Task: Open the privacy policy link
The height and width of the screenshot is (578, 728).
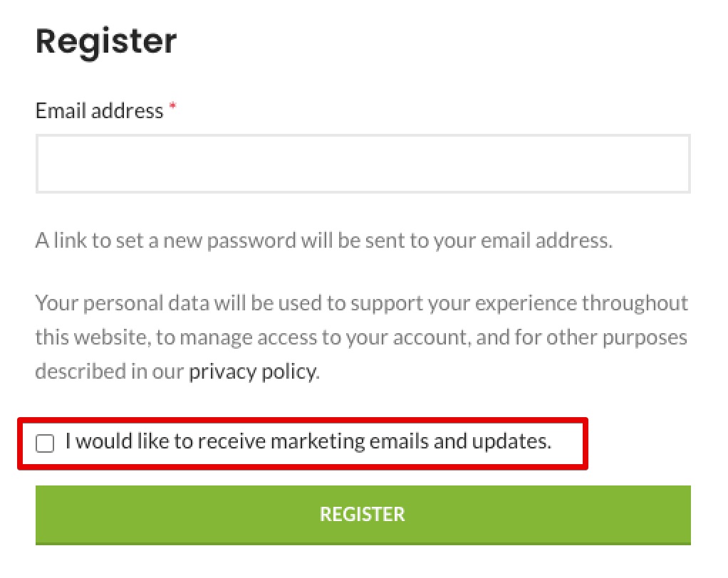Action: [252, 372]
